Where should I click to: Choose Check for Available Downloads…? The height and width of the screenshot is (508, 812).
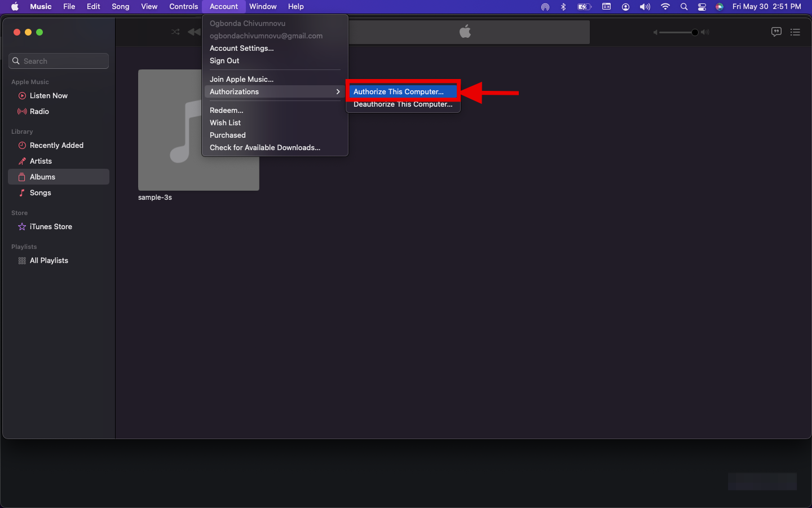[x=275, y=148]
